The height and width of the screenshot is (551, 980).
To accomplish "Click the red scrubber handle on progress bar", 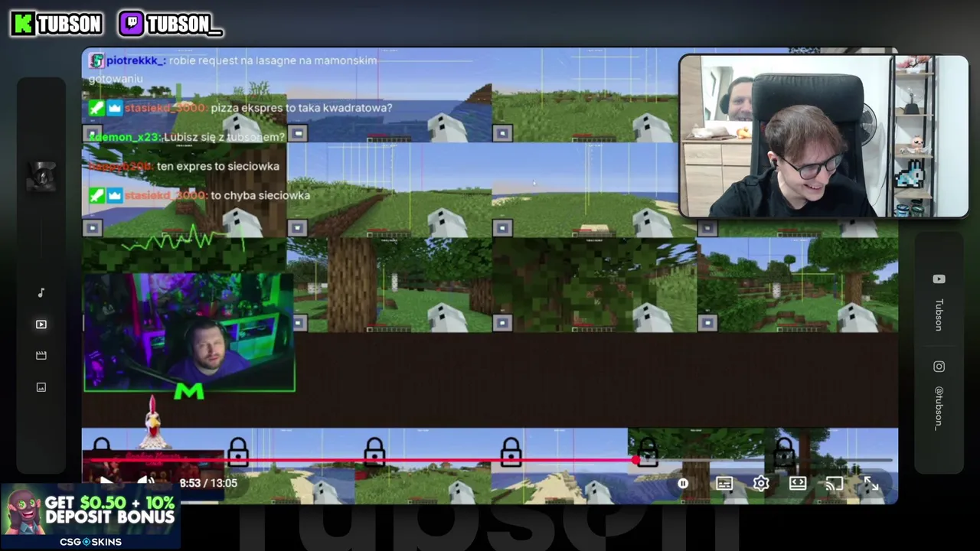I will click(635, 461).
